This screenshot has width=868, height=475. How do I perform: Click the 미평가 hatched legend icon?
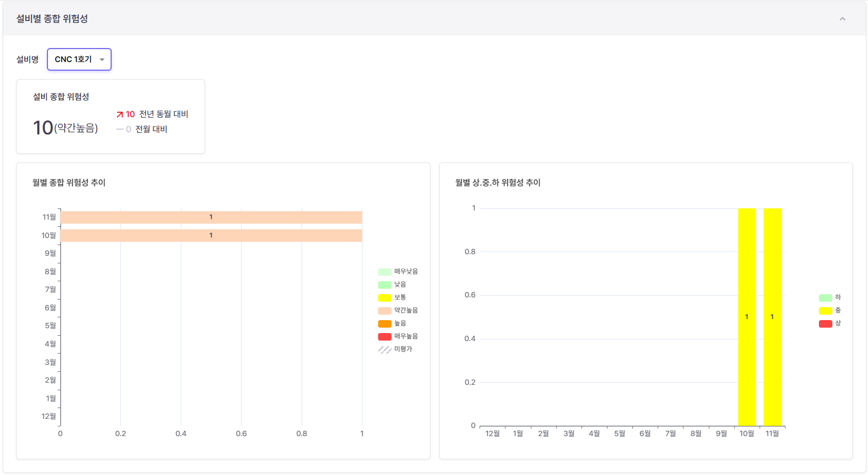point(385,349)
